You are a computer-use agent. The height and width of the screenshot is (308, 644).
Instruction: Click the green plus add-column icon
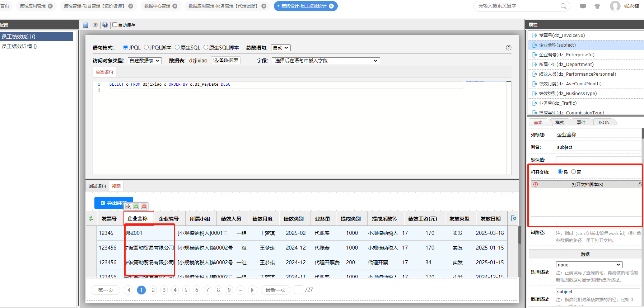pos(136,206)
